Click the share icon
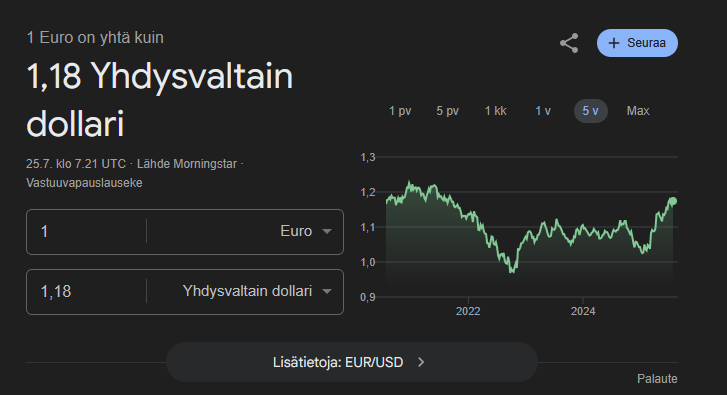Image resolution: width=727 pixels, height=395 pixels. [569, 43]
